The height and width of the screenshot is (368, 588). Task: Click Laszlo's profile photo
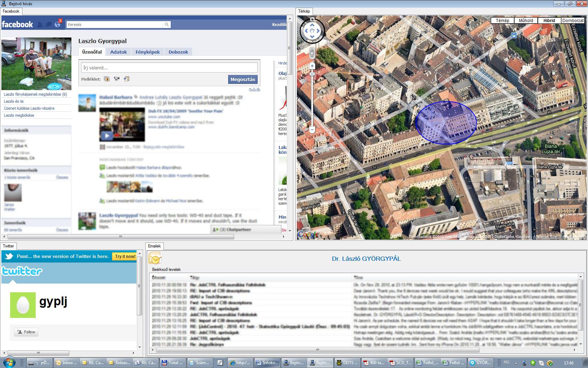point(36,64)
